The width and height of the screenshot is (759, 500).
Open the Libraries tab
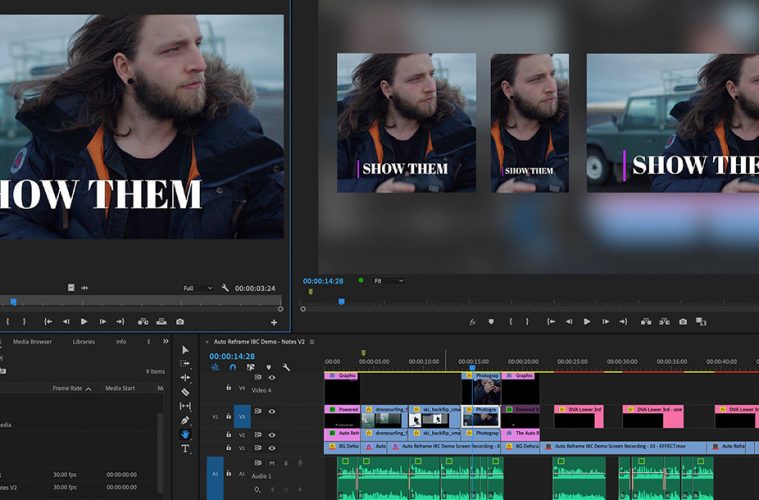tap(84, 342)
